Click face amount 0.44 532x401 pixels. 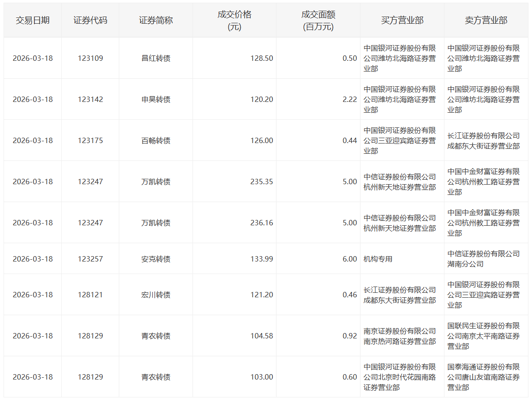349,140
